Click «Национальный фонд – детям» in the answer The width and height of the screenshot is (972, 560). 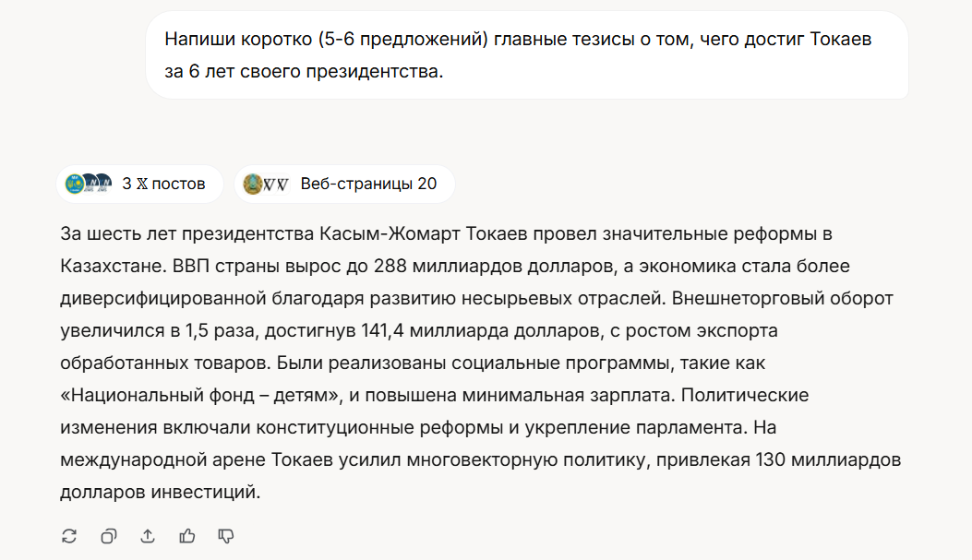(201, 395)
